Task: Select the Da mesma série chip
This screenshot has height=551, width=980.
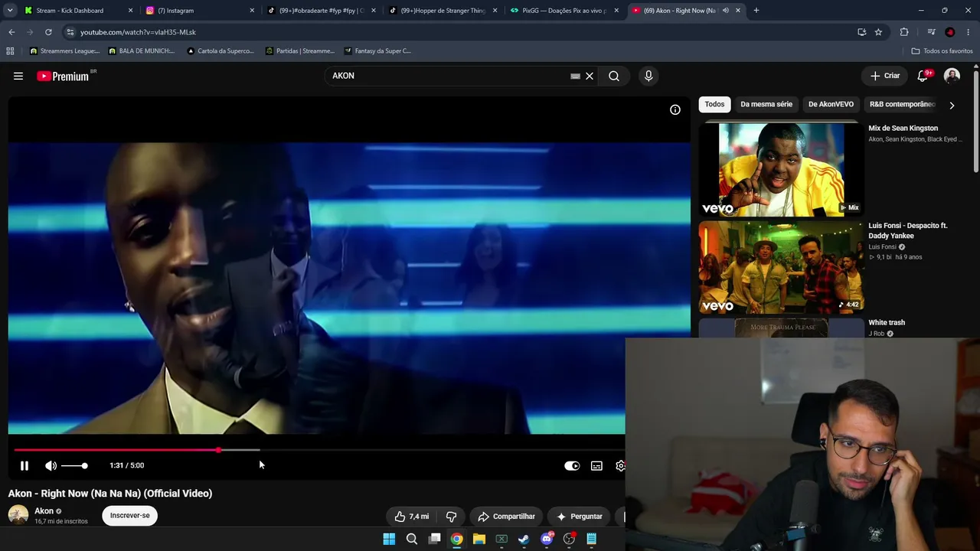Action: 766,104
